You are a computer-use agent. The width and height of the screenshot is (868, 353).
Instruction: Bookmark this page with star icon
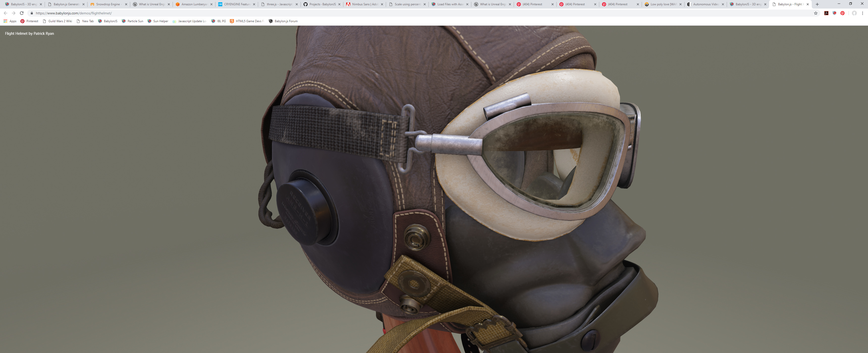tap(816, 13)
